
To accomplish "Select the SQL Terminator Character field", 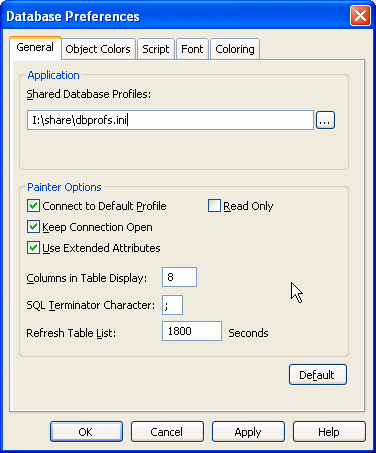I will point(172,305).
